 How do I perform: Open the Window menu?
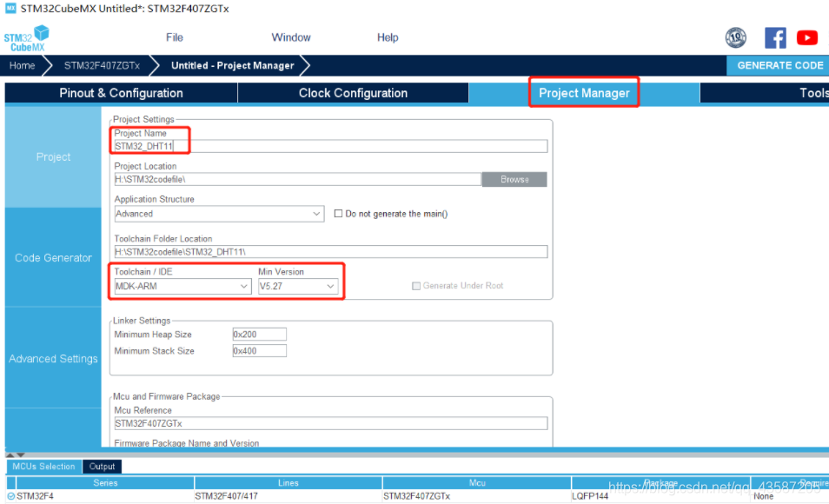point(291,37)
